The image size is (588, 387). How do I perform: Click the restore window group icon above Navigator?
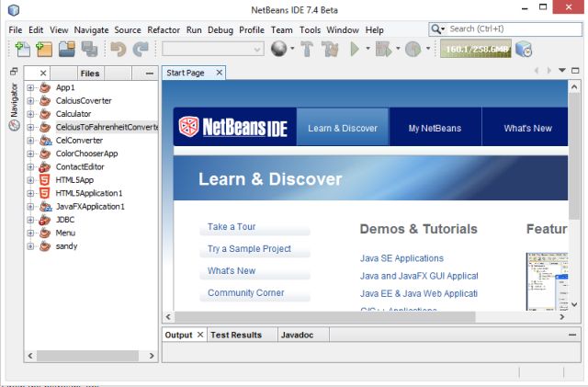pyautogui.click(x=14, y=71)
